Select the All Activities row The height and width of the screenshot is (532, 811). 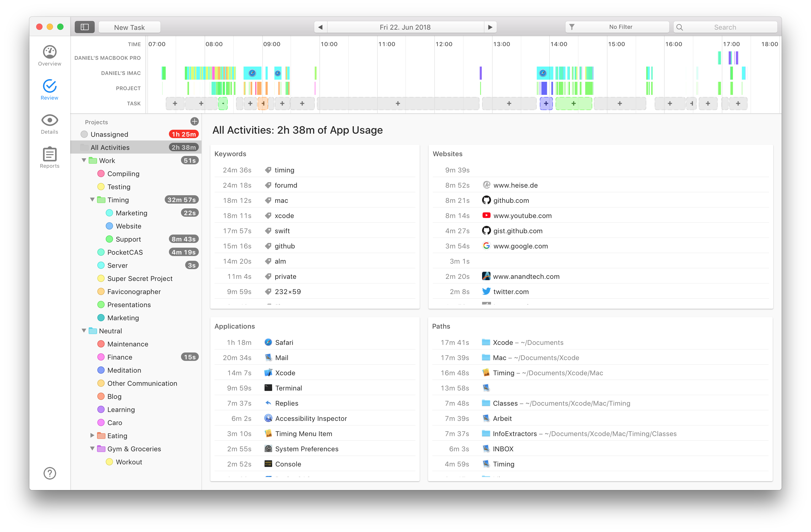click(x=136, y=147)
